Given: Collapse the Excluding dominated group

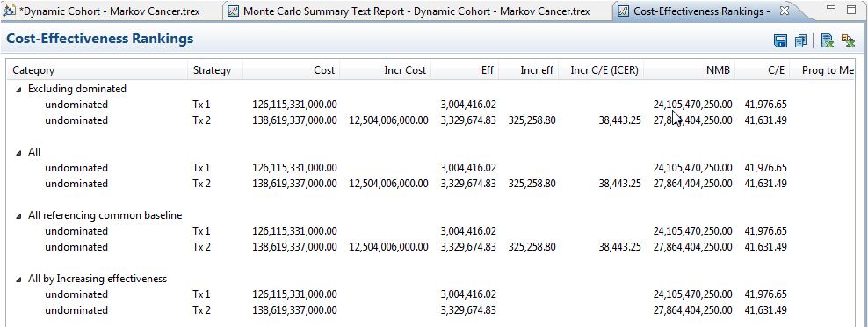Looking at the screenshot, I should [x=18, y=90].
